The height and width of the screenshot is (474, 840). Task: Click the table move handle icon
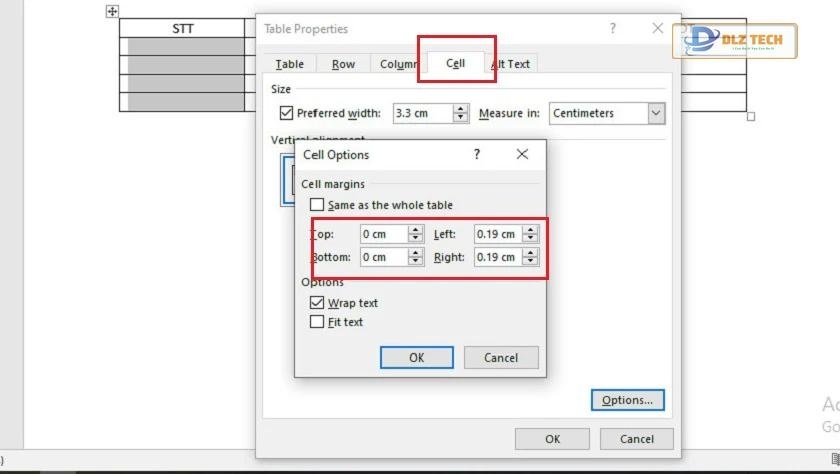[112, 11]
